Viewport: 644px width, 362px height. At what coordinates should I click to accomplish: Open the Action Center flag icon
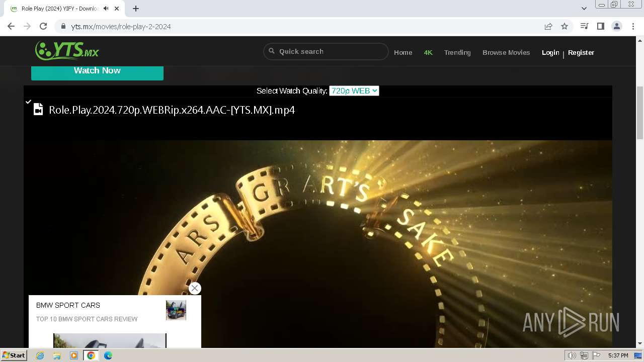click(x=596, y=355)
